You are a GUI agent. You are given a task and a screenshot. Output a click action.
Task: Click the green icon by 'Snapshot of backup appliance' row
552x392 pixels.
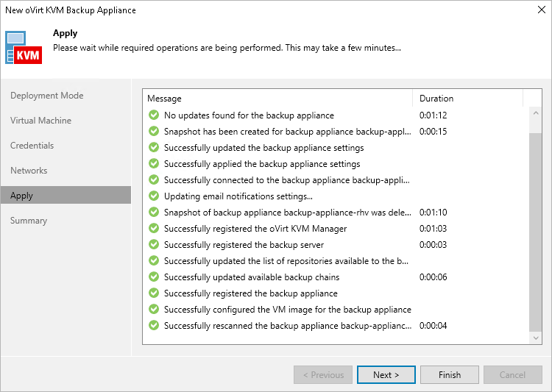(x=154, y=212)
